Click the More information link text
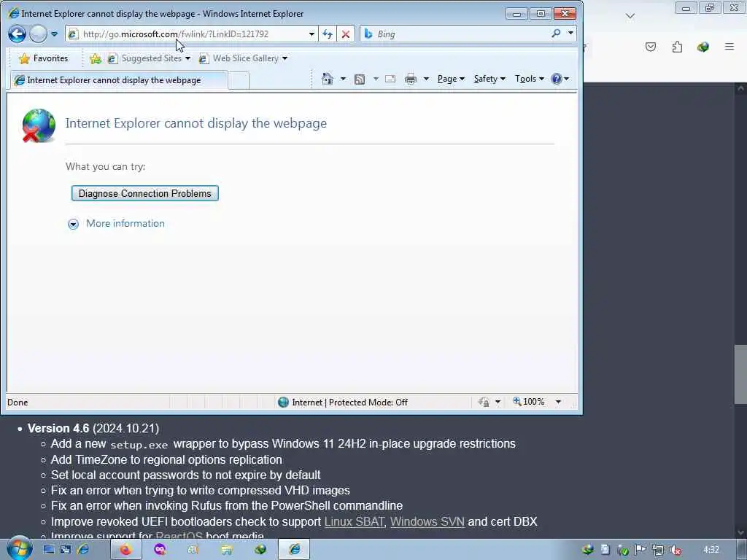The height and width of the screenshot is (560, 747). click(125, 223)
